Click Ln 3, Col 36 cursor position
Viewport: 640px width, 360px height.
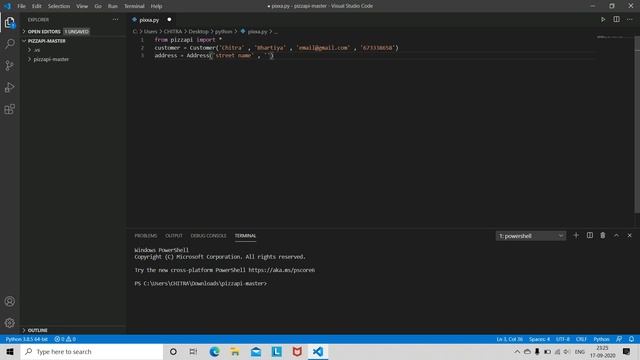coord(509,339)
